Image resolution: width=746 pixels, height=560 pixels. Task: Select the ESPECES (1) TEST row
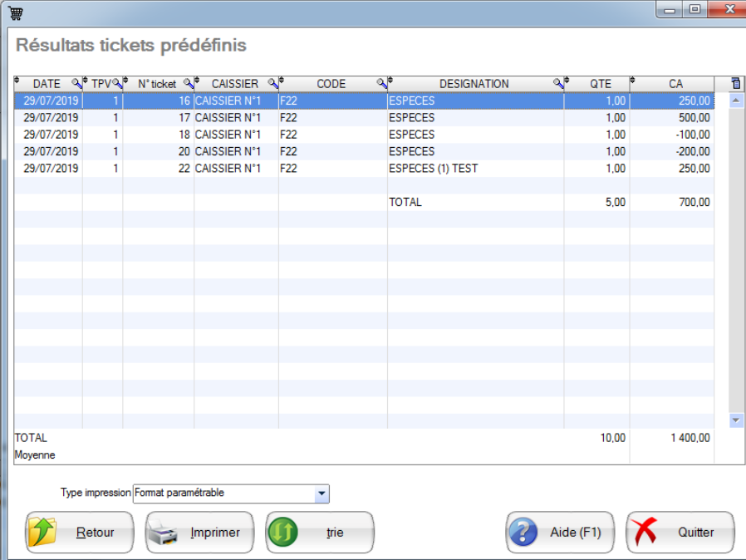tap(433, 169)
